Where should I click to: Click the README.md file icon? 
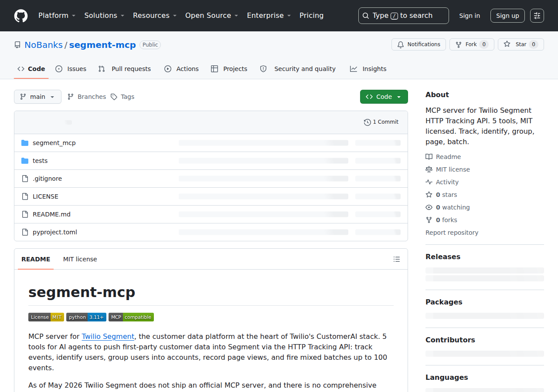tap(25, 214)
